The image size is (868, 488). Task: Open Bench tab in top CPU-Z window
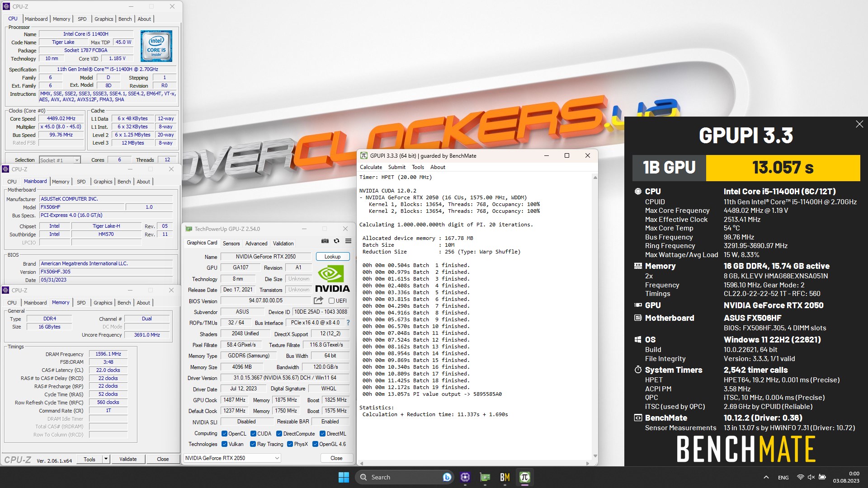(125, 19)
